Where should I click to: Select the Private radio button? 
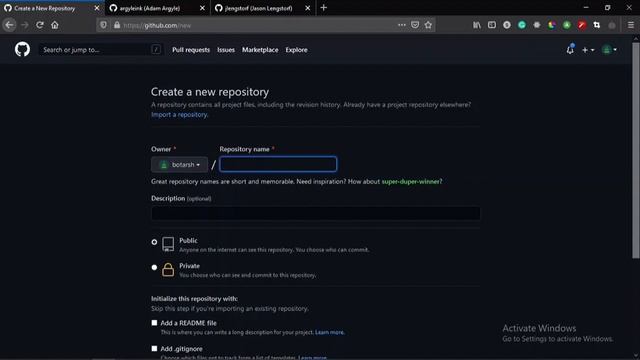(154, 267)
